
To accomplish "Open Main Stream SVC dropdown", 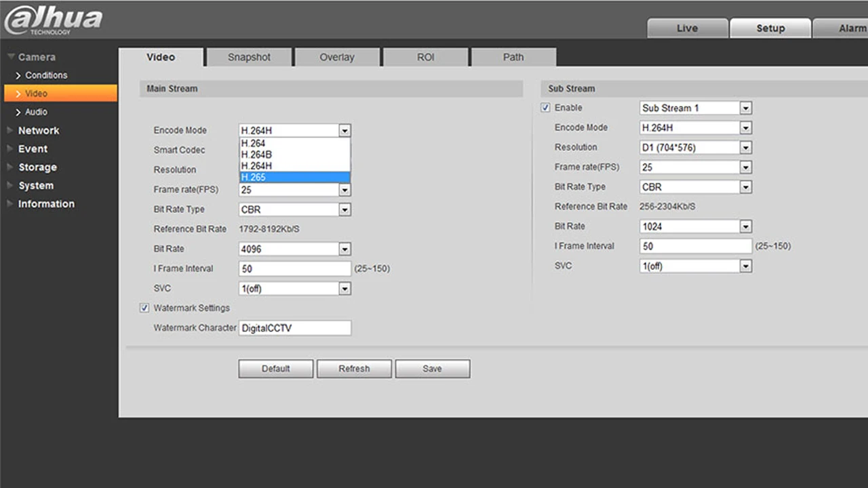I will (x=295, y=289).
